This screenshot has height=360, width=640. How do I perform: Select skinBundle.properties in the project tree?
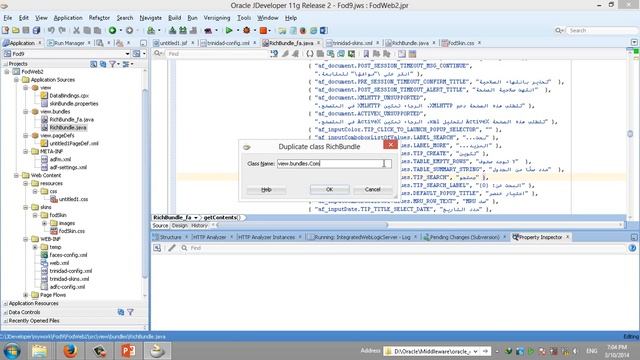pos(73,104)
